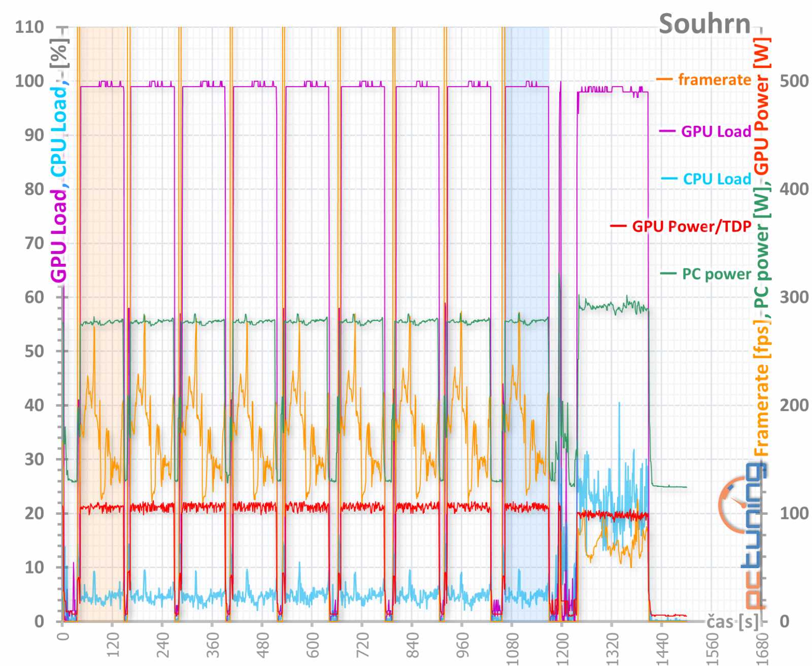This screenshot has width=812, height=666.
Task: Click the left axis value '20'
Action: point(35,513)
